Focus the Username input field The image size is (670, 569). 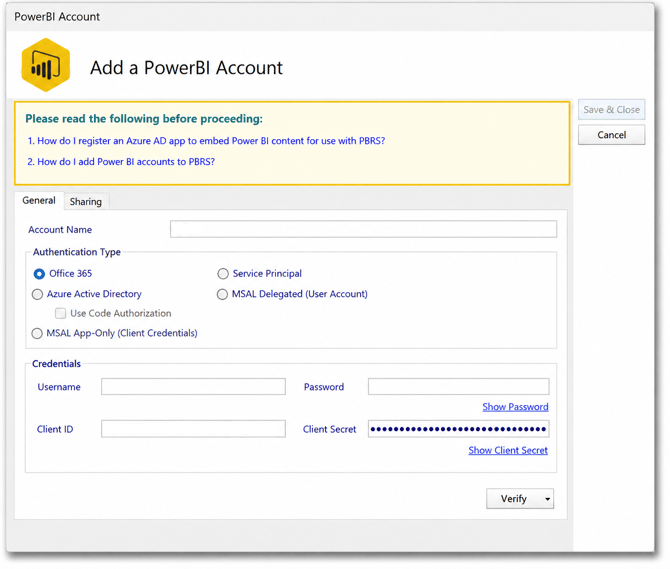click(x=193, y=387)
